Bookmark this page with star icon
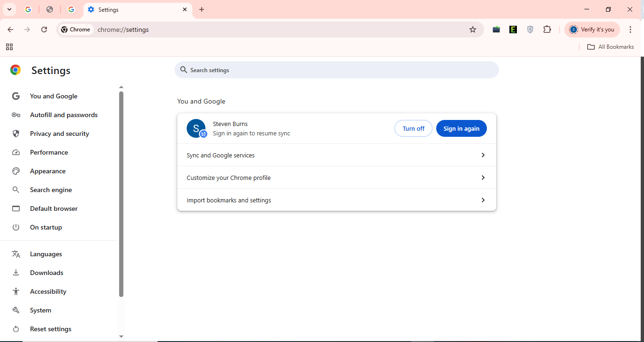 473,30
